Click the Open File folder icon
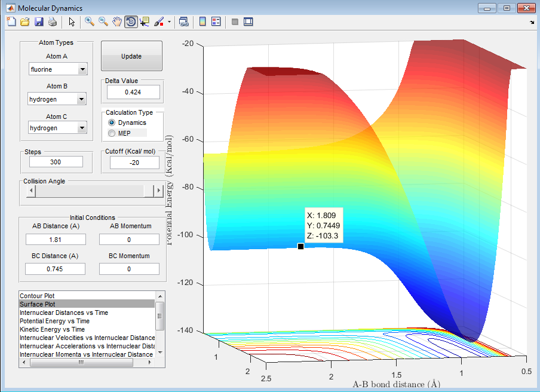Viewport: 540px width, 392px height. (24, 22)
